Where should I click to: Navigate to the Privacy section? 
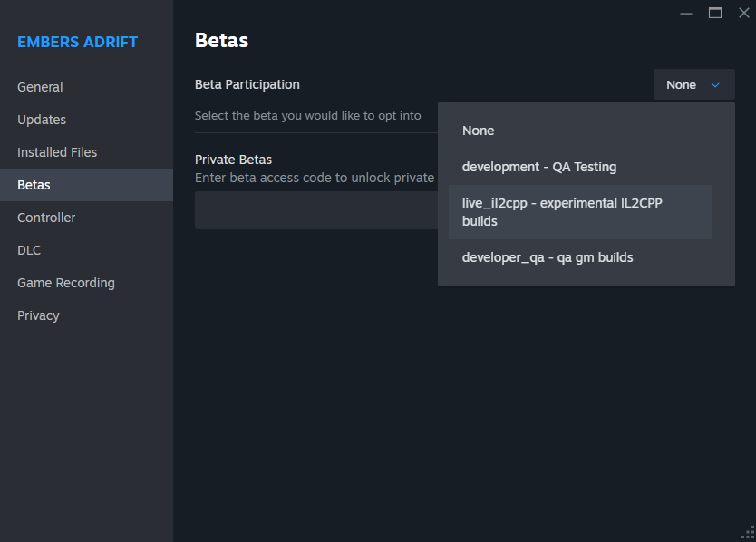click(38, 315)
